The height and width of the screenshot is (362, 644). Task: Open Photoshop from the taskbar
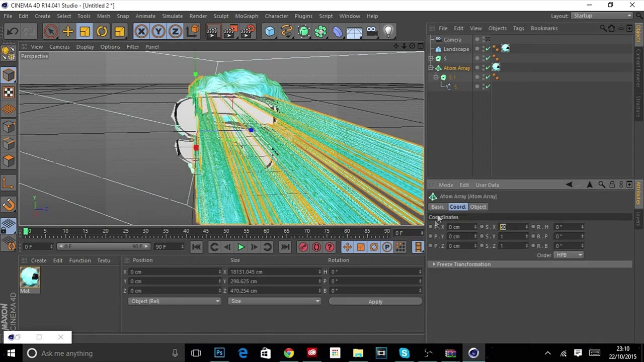219,353
